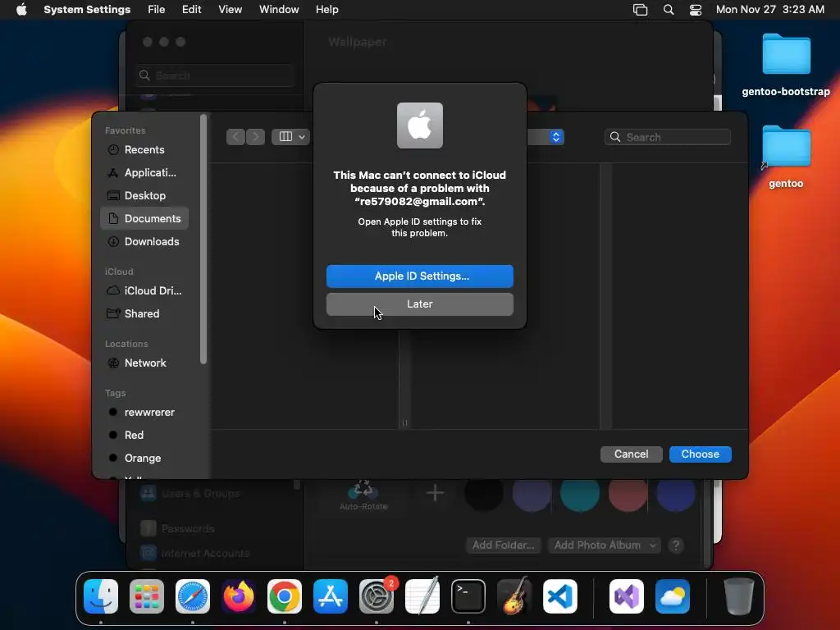Screen dimensions: 840x630
Task: Launch GarageBand from the Dock
Action: click(x=514, y=596)
